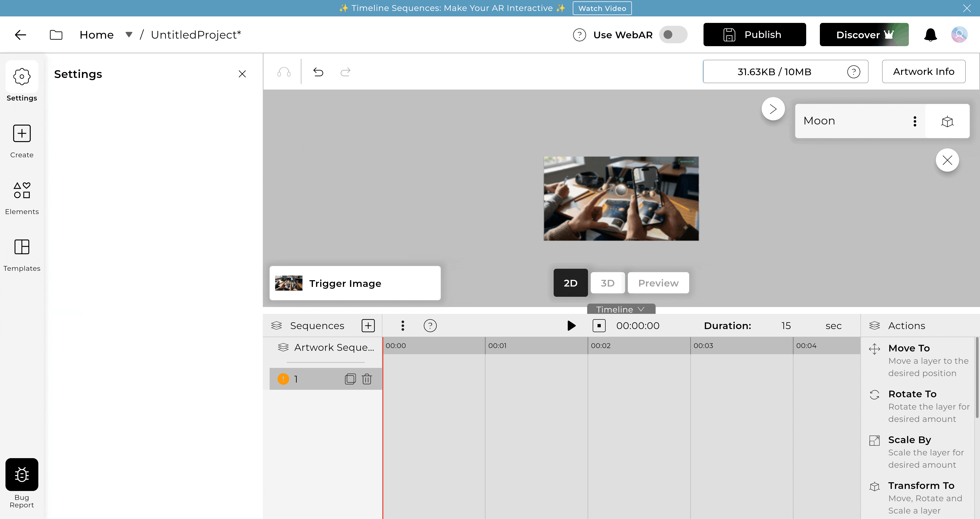Close the Settings panel
The image size is (980, 519).
pyautogui.click(x=242, y=74)
